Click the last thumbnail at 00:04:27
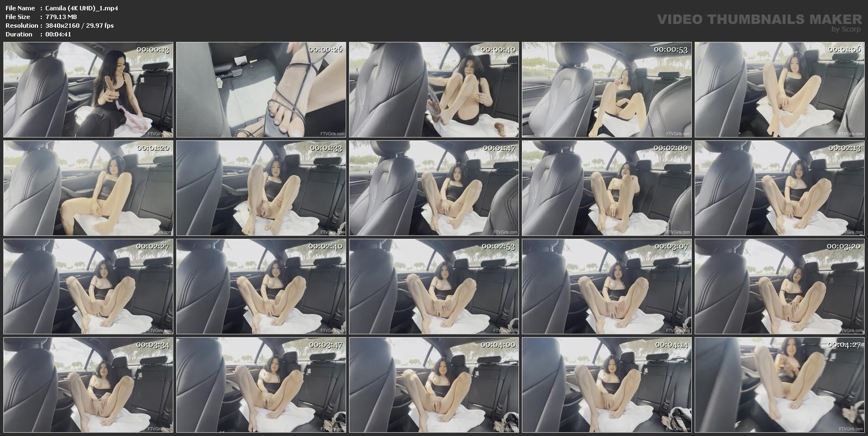The width and height of the screenshot is (868, 436). (779, 385)
